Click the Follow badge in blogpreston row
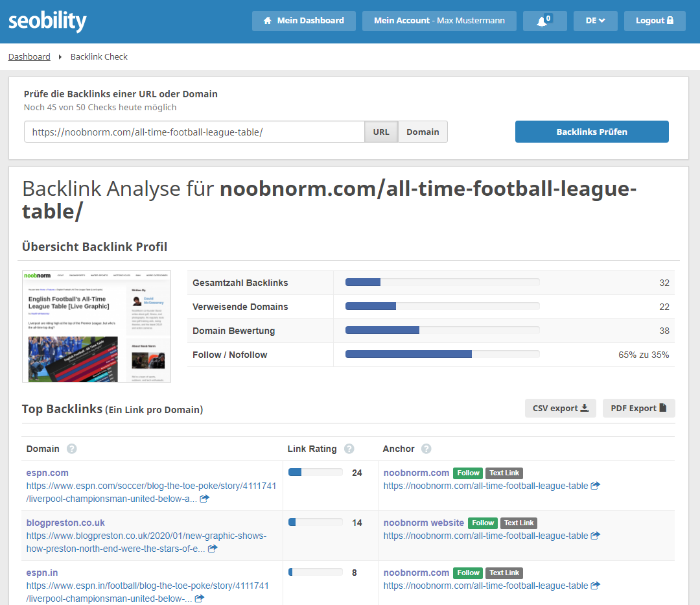Viewport: 700px width, 605px height. point(483,523)
